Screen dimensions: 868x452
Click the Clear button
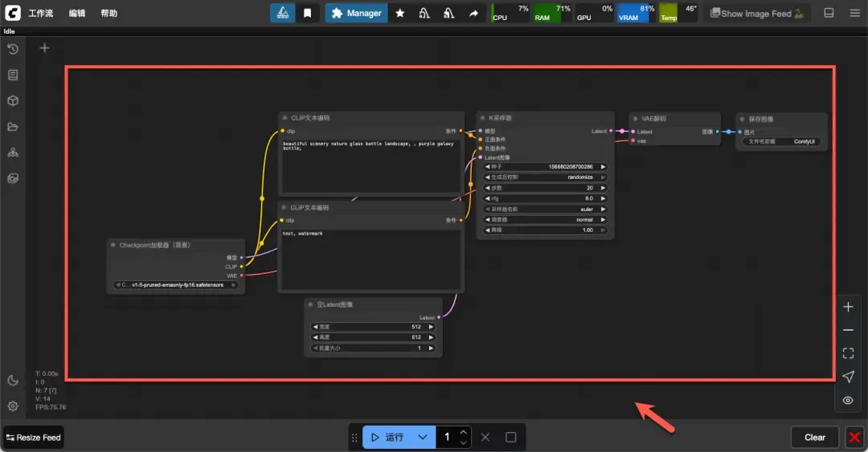tap(815, 437)
